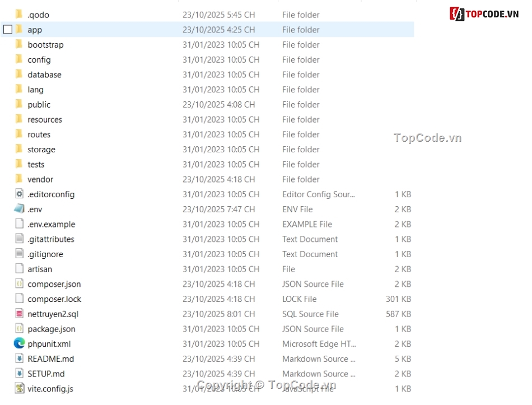This screenshot has height=405, width=532.
Task: Select the storage folder
Action: 41,150
